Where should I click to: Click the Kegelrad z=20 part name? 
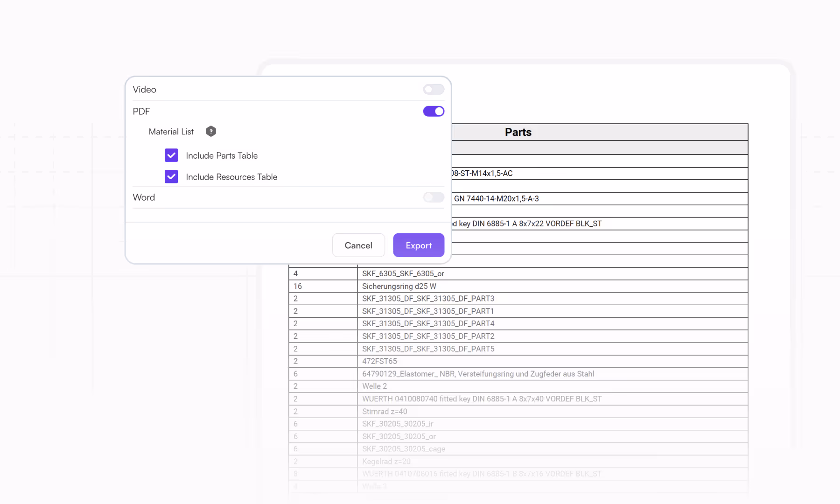point(386,462)
